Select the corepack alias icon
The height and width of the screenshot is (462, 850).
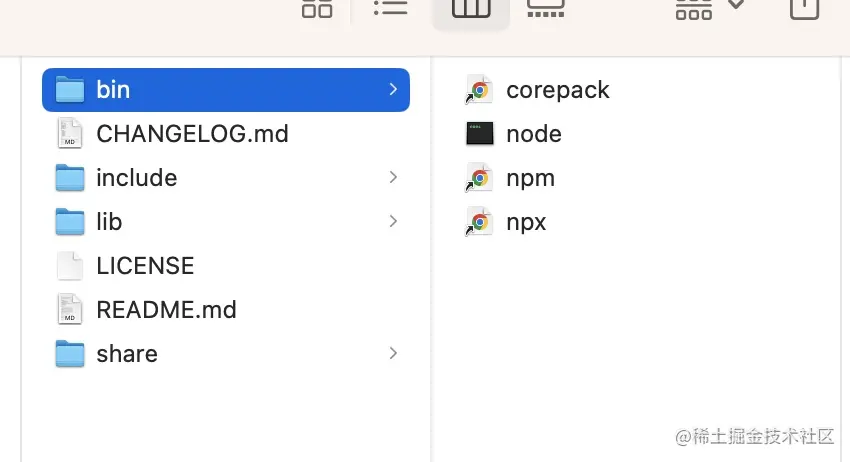(x=479, y=89)
